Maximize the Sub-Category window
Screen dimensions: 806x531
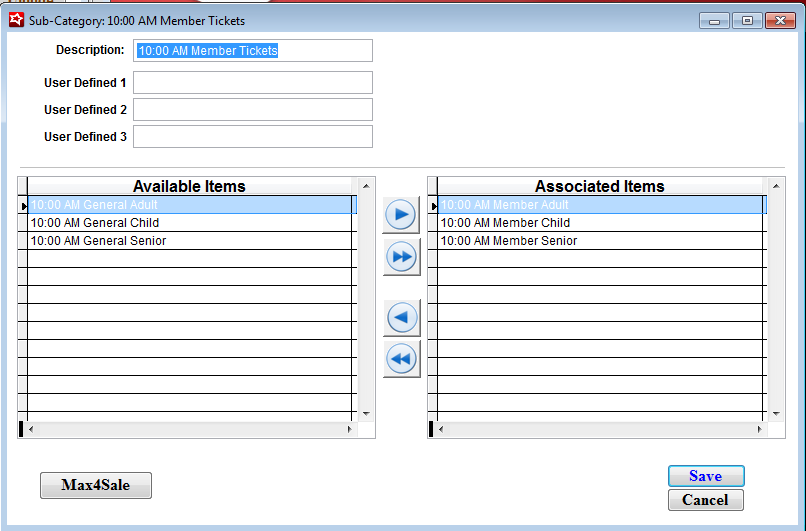pyautogui.click(x=747, y=21)
